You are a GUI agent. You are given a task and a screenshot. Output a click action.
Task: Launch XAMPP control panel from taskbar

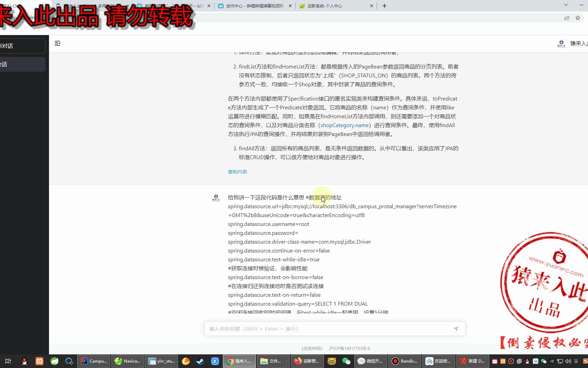(39, 361)
